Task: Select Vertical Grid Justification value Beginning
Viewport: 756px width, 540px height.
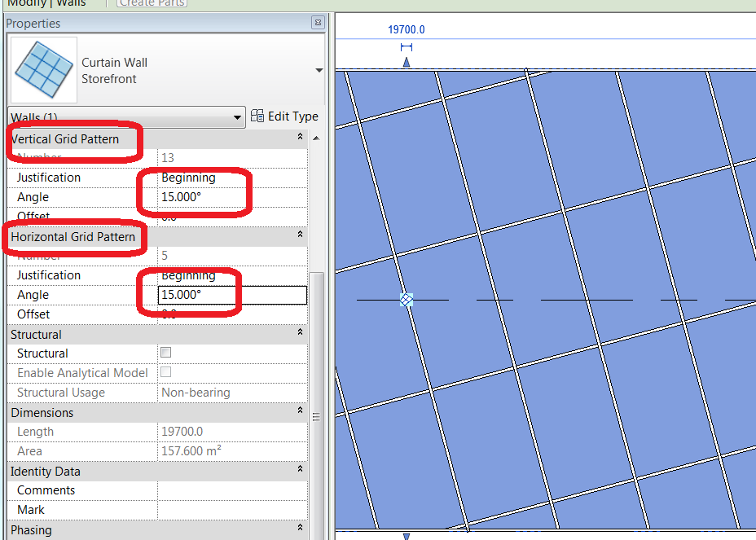Action: coord(232,178)
